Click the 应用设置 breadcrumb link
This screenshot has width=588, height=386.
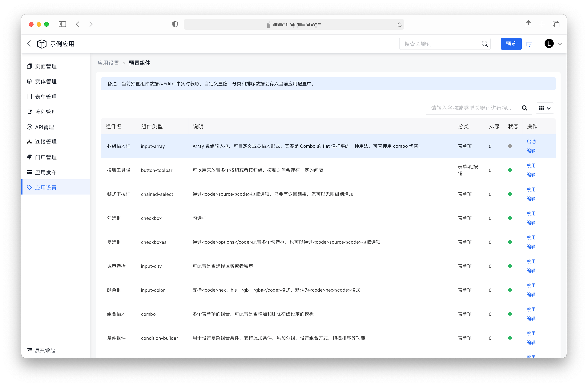click(108, 63)
